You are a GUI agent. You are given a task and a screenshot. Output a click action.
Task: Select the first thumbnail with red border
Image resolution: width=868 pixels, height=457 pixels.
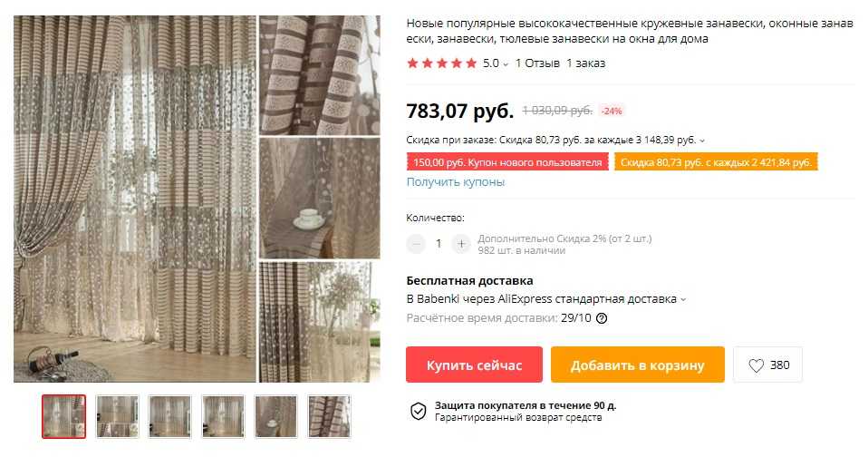pyautogui.click(x=63, y=416)
